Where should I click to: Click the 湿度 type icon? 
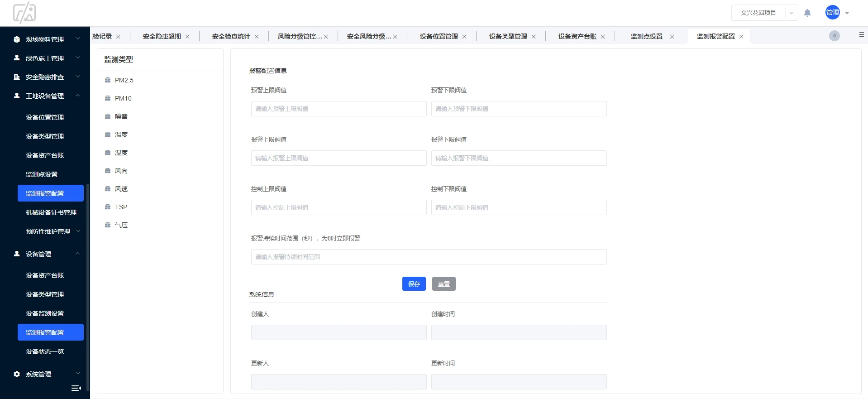(108, 153)
